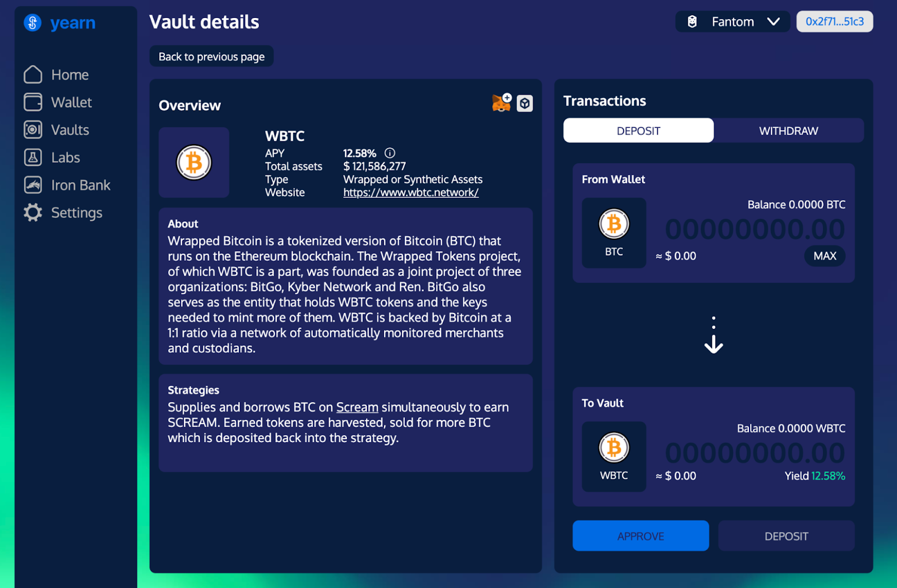Click the Labs flask icon

(33, 157)
